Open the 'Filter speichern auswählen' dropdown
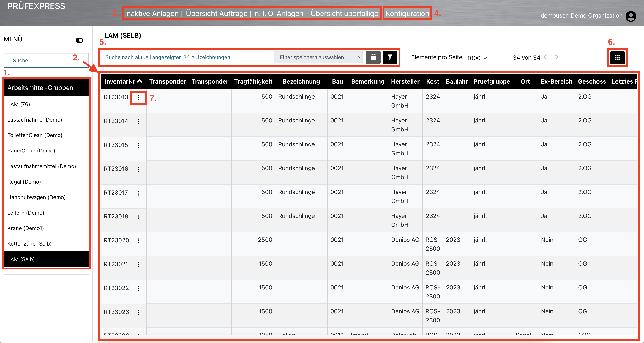The image size is (644, 343). [318, 57]
